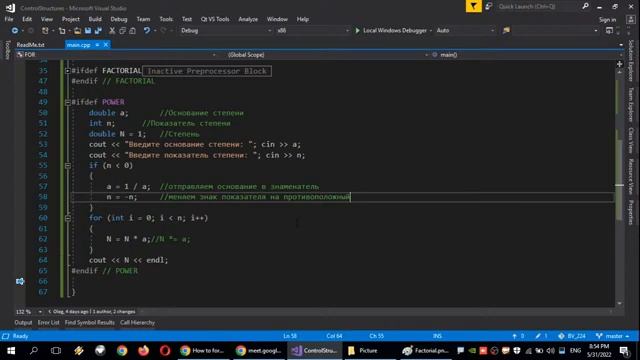This screenshot has height=360, width=640.
Task: Click the account avatar icon near Sign in
Action: pyautogui.click(x=631, y=20)
